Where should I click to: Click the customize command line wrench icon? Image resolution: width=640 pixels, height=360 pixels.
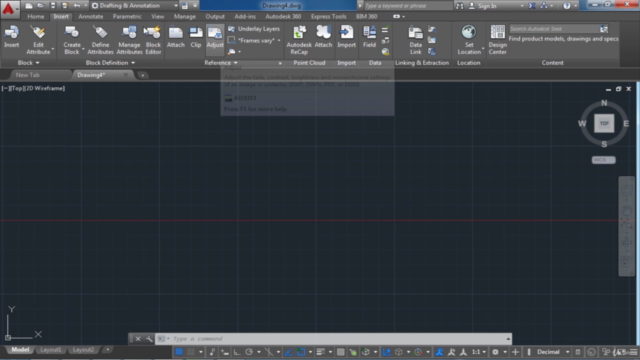tap(149, 339)
